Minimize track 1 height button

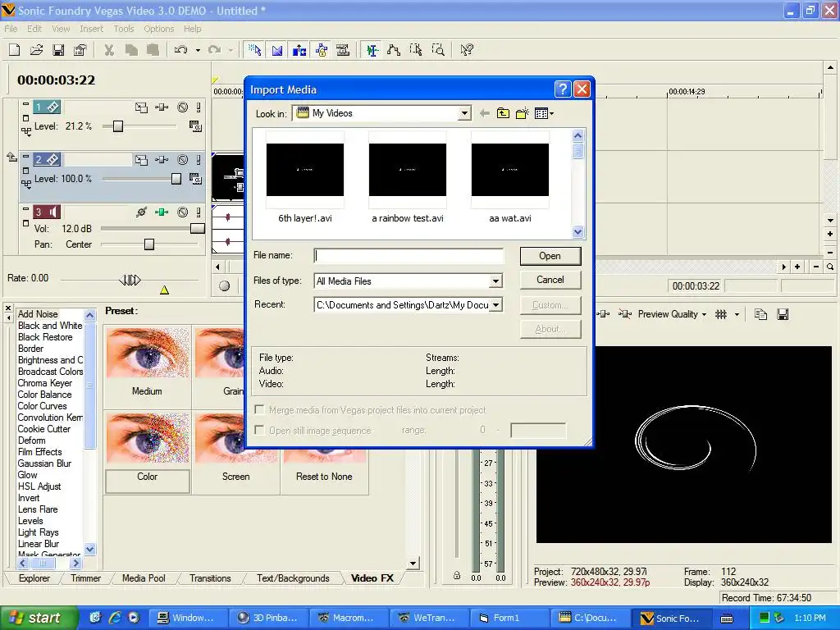pyautogui.click(x=25, y=103)
